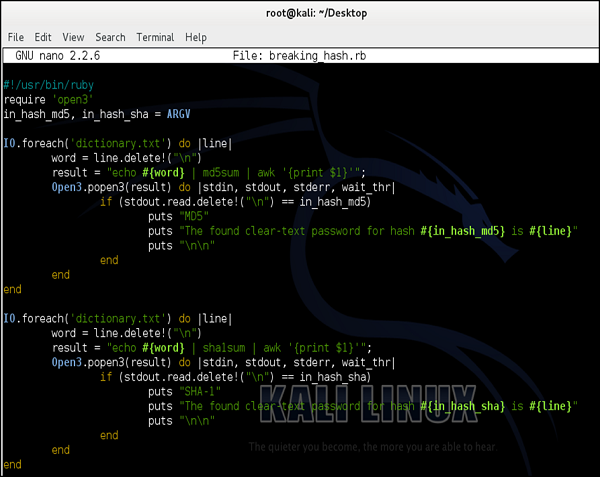Click the puts "SHA-1" line

coord(184,392)
